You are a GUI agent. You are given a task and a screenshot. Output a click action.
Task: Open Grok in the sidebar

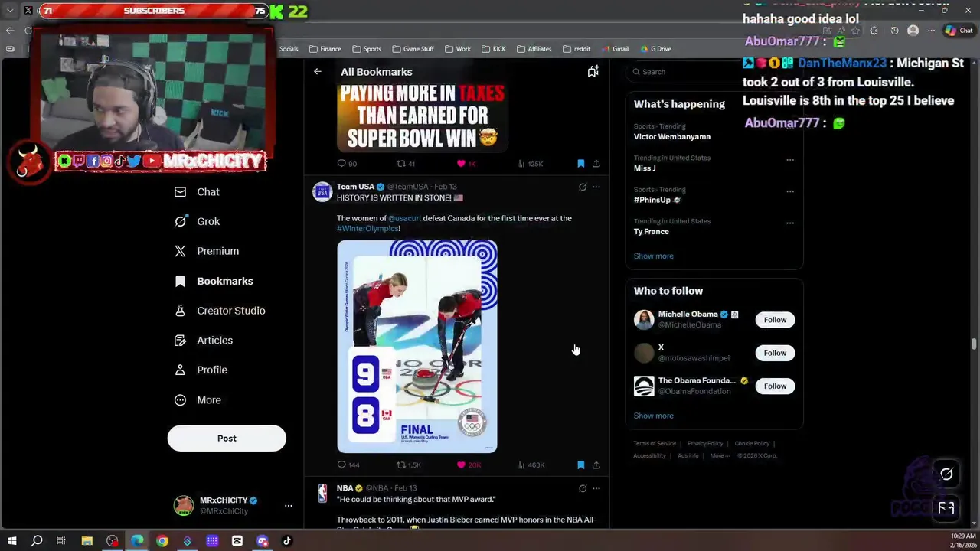point(197,221)
